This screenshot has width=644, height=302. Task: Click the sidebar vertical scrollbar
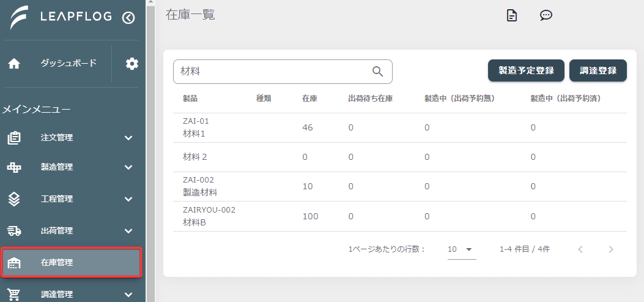coord(150,151)
